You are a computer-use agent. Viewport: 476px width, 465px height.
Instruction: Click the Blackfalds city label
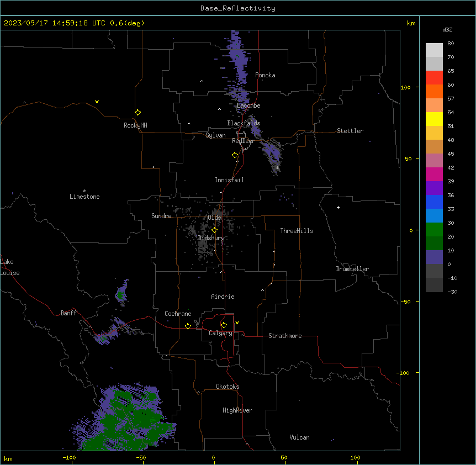[x=244, y=123]
